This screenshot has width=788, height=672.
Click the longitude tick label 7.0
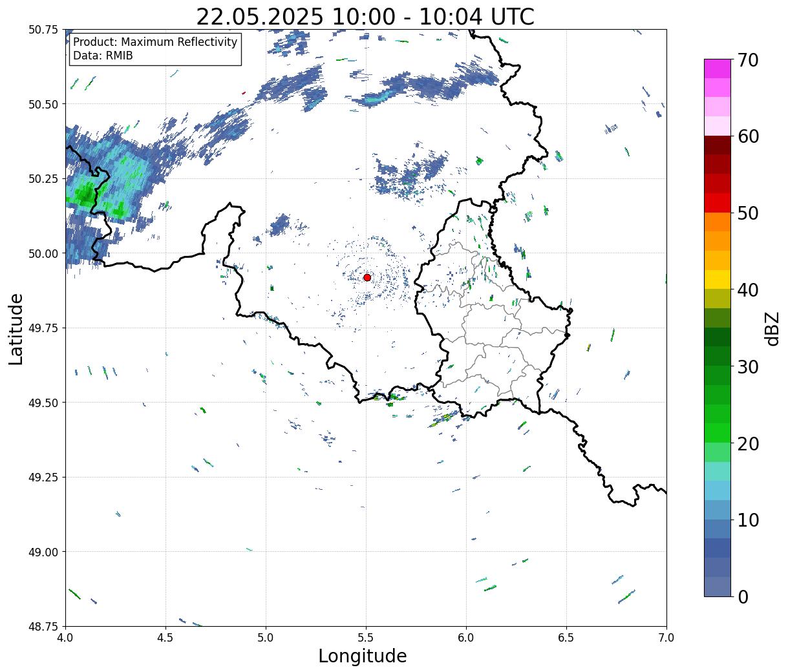[x=666, y=637]
